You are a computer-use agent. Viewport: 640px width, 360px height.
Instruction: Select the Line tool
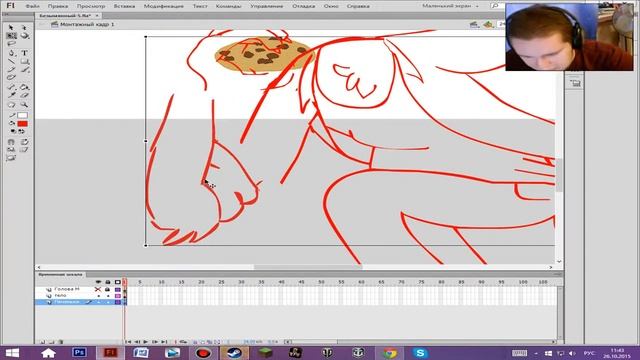coord(11,61)
